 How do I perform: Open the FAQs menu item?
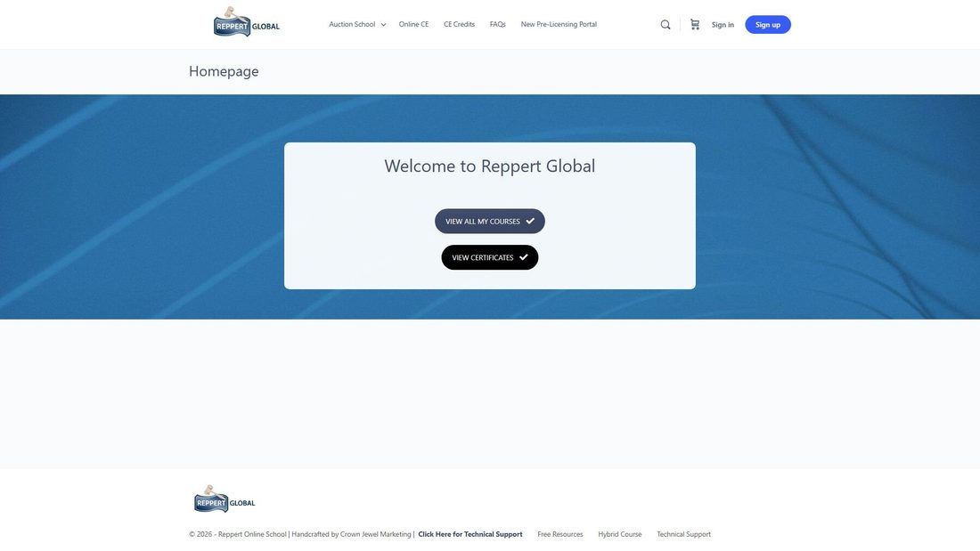point(497,24)
